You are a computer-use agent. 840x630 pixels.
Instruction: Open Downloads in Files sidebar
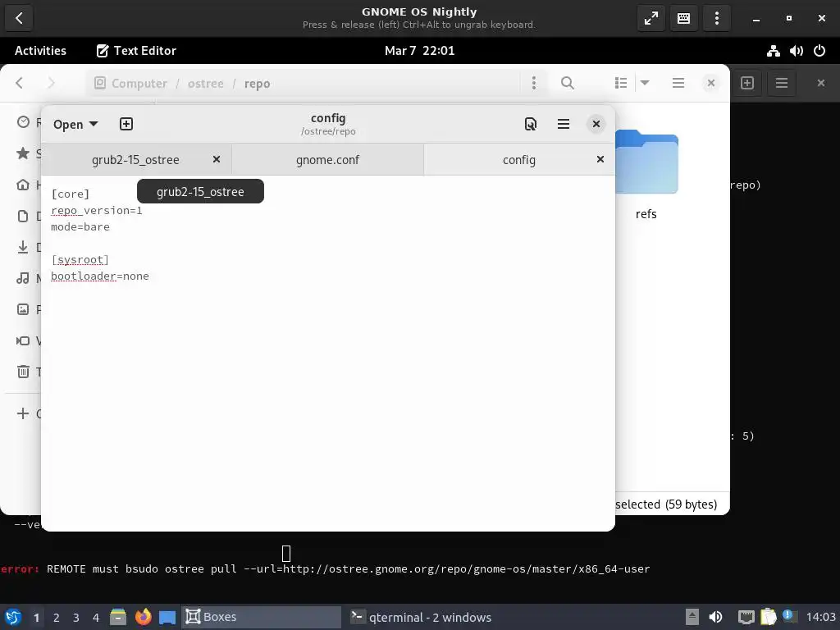pos(23,247)
